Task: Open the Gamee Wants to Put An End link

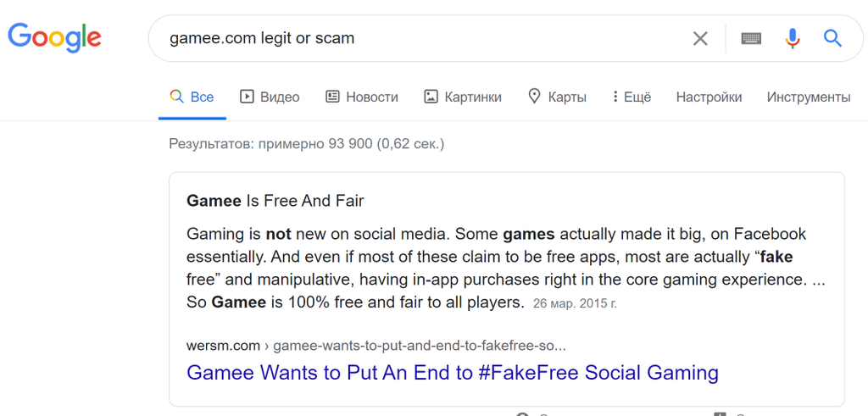Action: click(453, 372)
